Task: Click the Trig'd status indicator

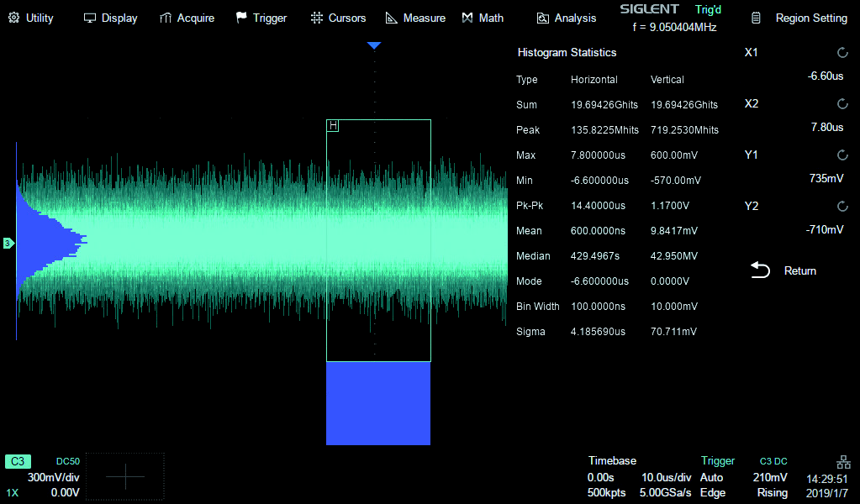Action: coord(708,10)
